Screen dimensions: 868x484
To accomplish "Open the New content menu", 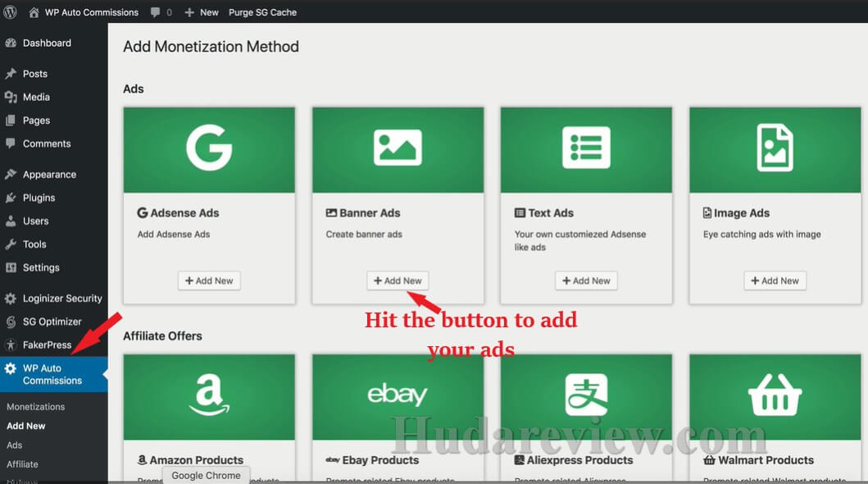I will click(202, 12).
